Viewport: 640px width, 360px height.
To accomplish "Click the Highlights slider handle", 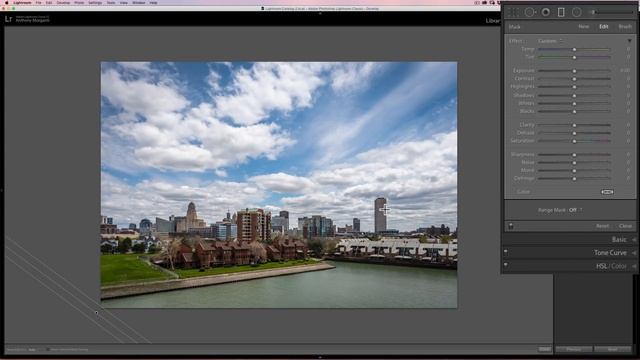I will pyautogui.click(x=574, y=87).
